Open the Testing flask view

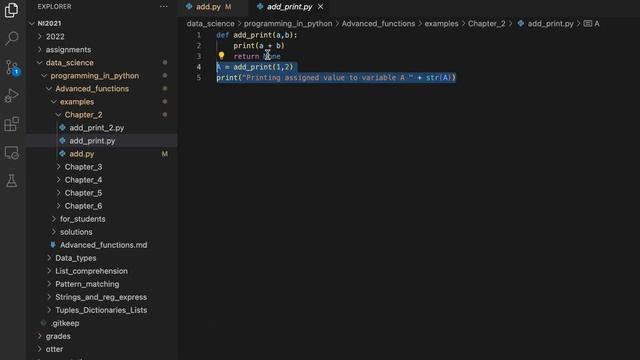click(11, 181)
